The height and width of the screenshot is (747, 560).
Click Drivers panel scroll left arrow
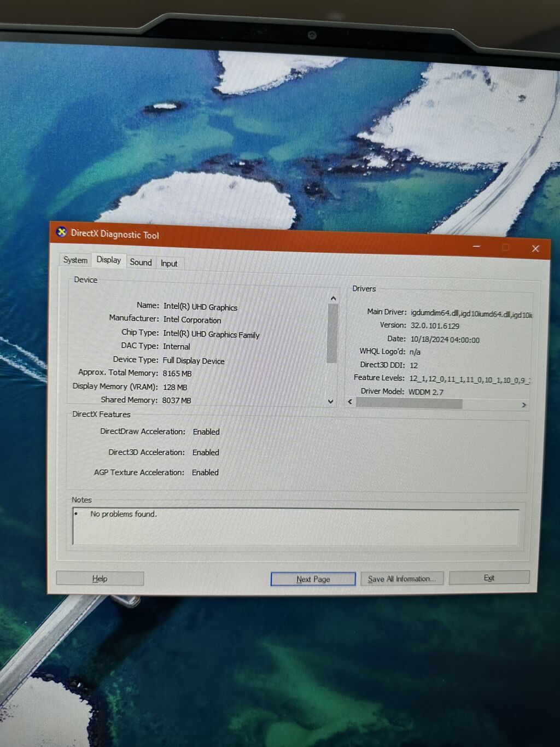coord(351,402)
